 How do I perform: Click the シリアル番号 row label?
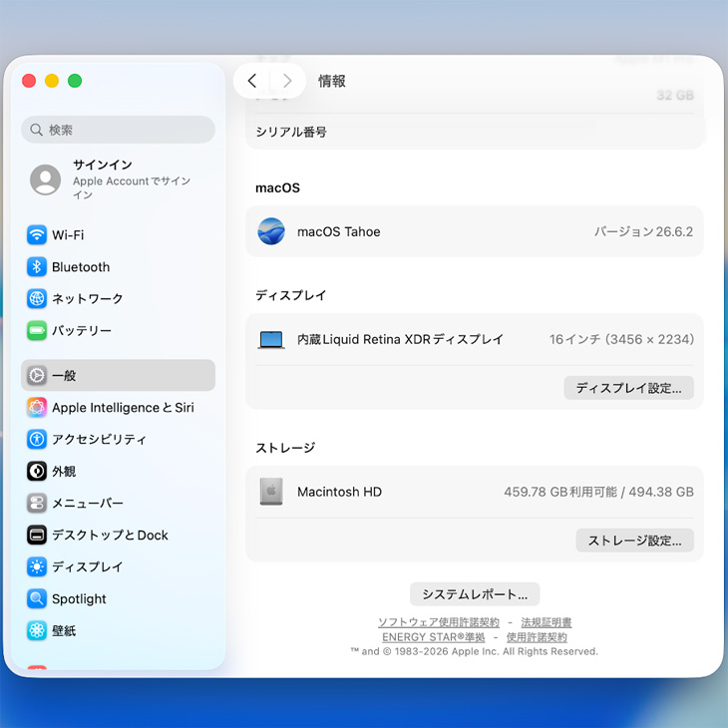[291, 132]
